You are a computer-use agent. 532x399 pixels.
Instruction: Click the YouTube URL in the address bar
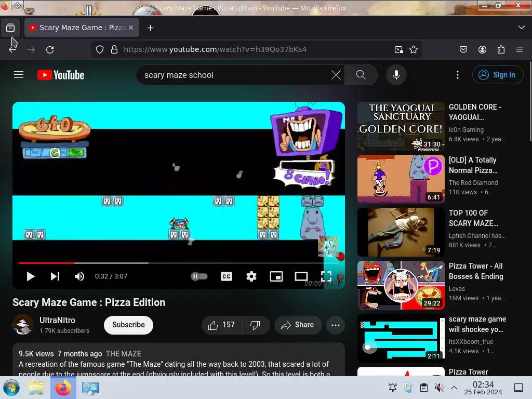click(x=215, y=49)
